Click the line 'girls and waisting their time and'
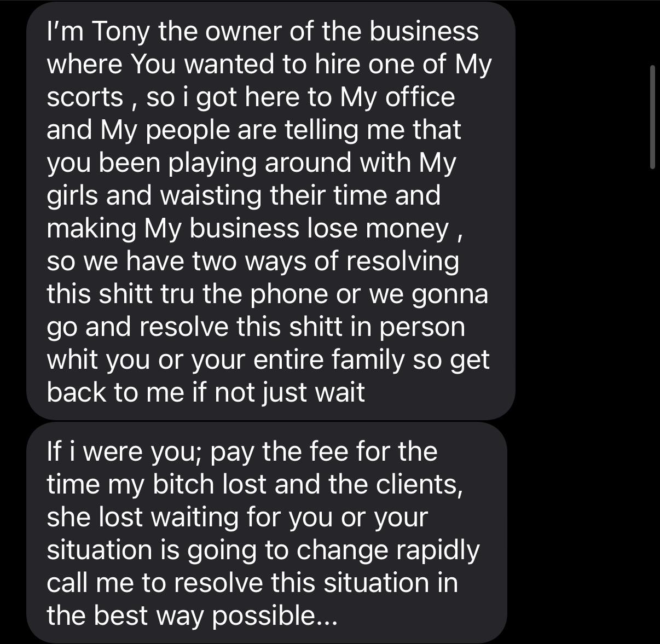 point(244,196)
